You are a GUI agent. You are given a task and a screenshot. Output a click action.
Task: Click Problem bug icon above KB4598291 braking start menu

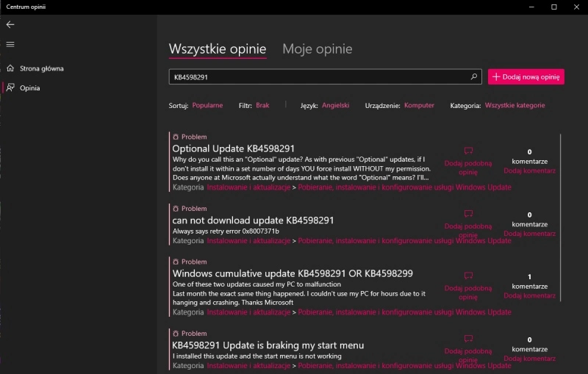tap(176, 333)
